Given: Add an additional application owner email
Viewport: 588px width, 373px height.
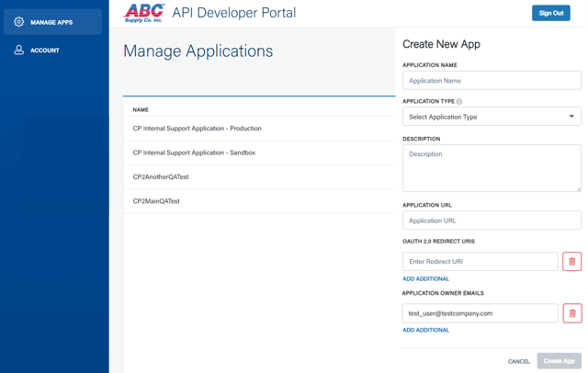Looking at the screenshot, I should coord(425,330).
